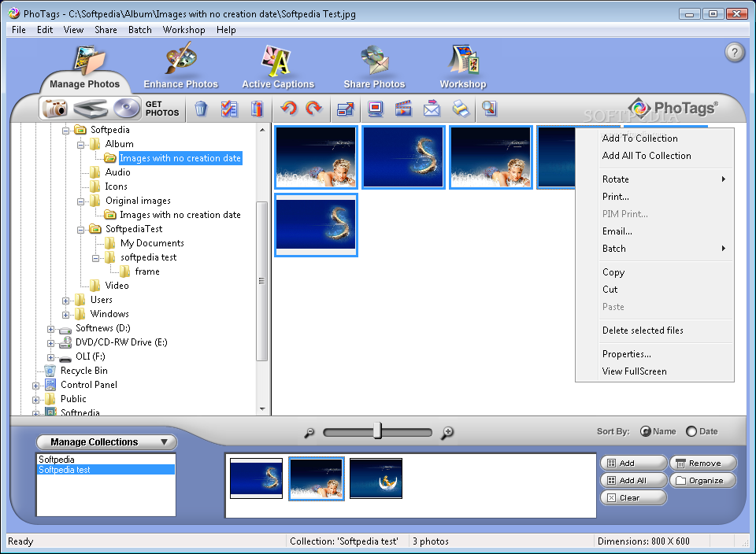756x554 pixels.
Task: Open the File menu
Action: (x=19, y=30)
